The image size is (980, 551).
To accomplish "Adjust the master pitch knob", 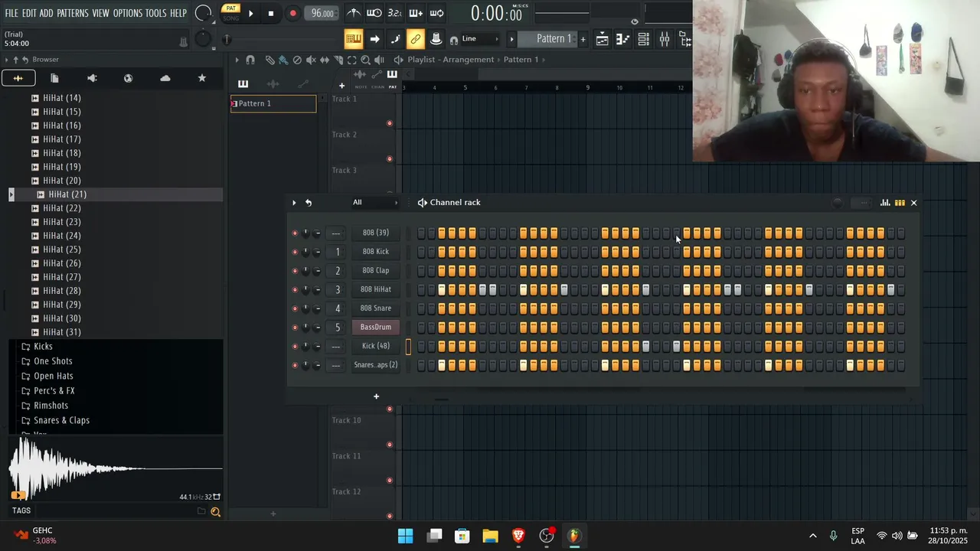I will [x=202, y=39].
